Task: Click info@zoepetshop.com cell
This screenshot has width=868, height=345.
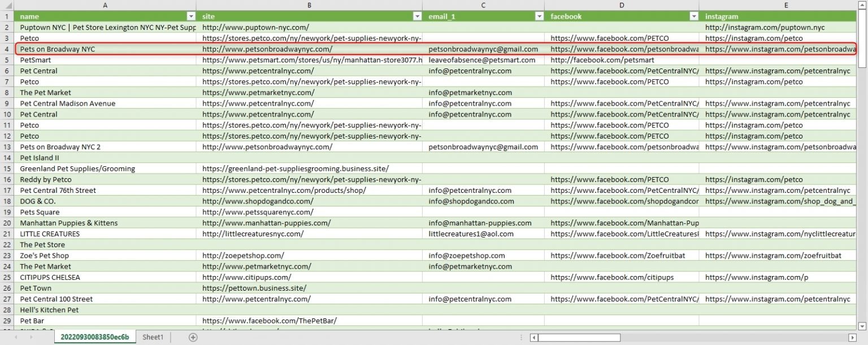Action: (484, 256)
